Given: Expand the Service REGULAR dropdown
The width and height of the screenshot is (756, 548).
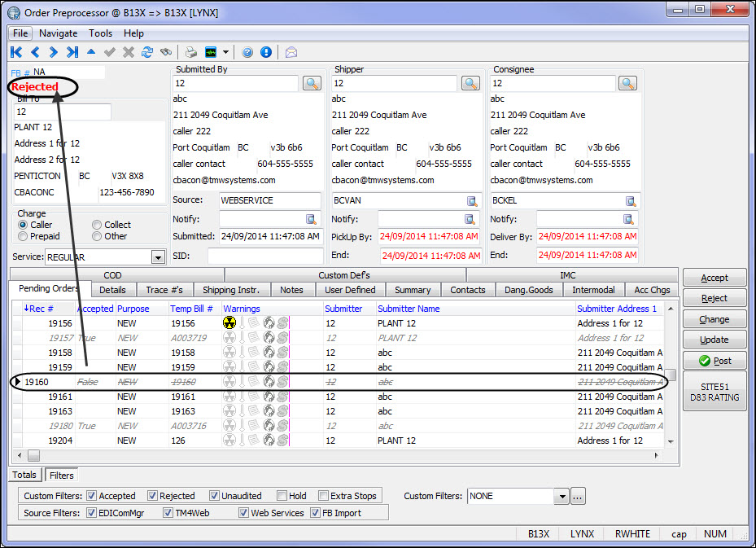Looking at the screenshot, I should click(x=158, y=257).
